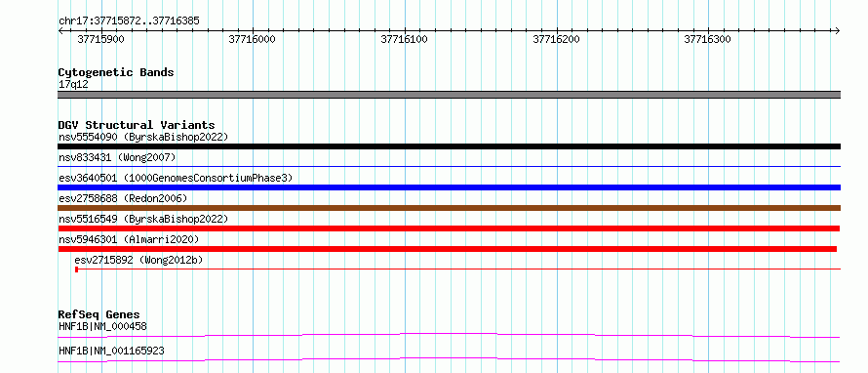Open HNF1B|NM_001165923 transcript label
The width and height of the screenshot is (868, 373).
point(111,351)
